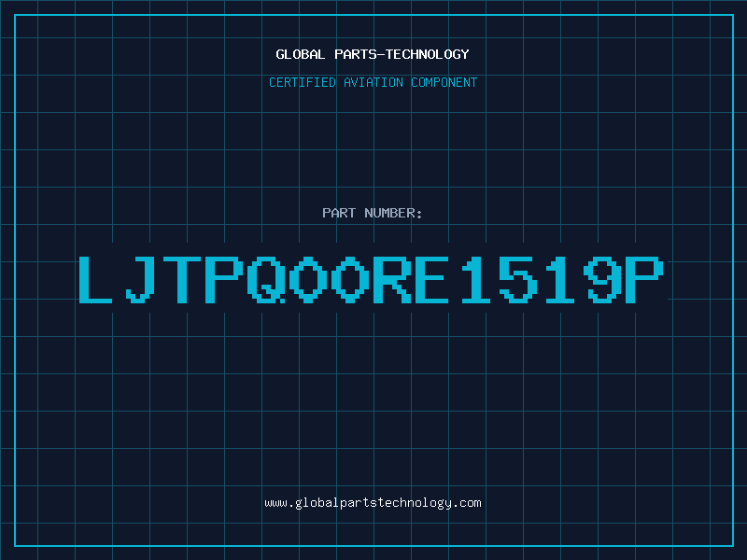Screen dimensions: 747x560
Task: Click the letter Q in the part number
Action: (266, 279)
